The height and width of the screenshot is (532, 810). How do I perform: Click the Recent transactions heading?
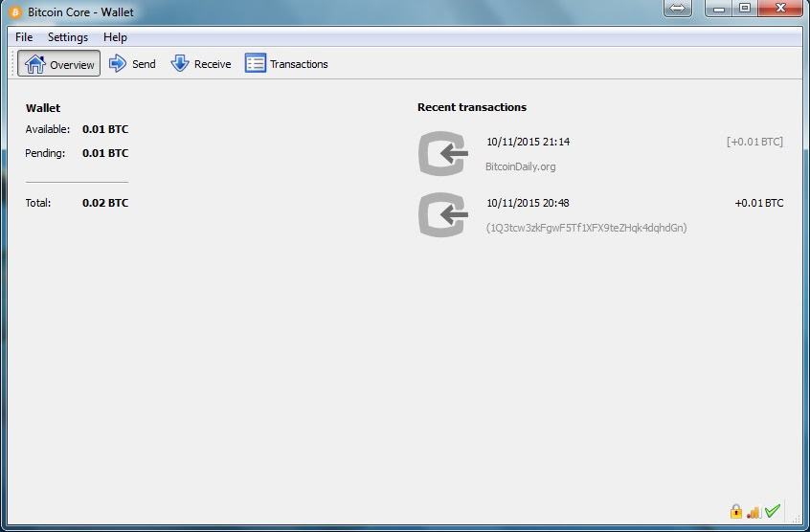tap(472, 107)
